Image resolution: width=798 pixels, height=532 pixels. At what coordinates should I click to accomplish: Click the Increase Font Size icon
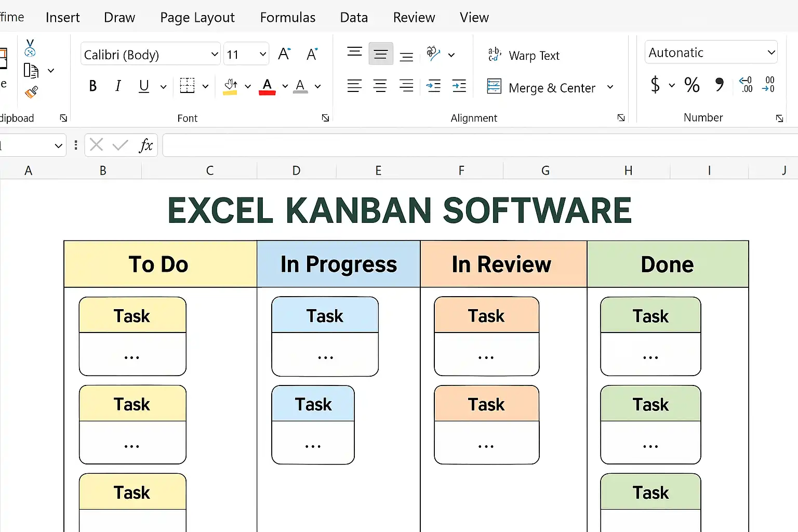coord(284,54)
